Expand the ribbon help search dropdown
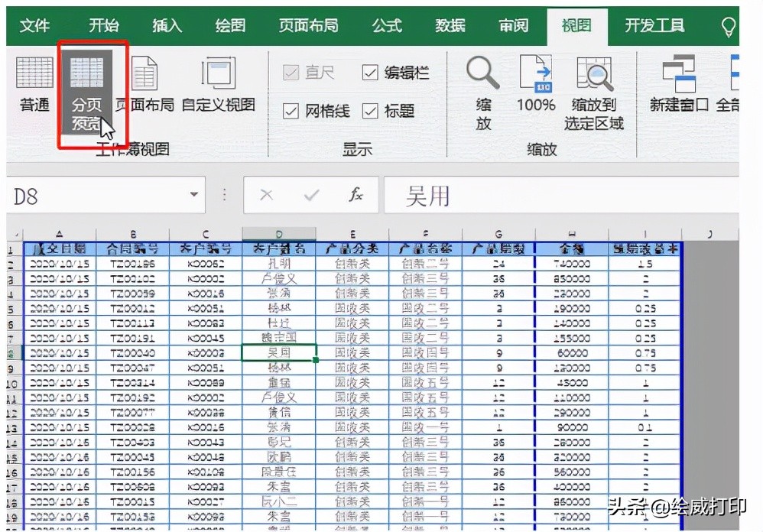 click(x=729, y=24)
